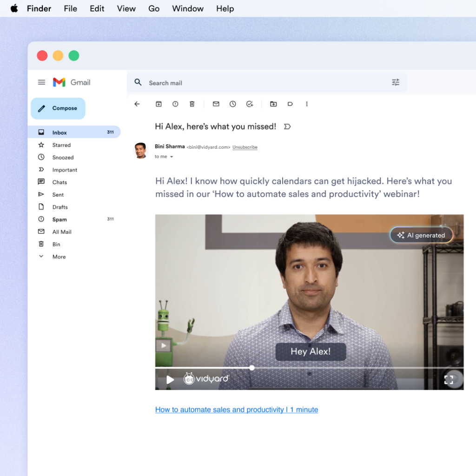
Task: Click the Vidyard logo in player
Action: [x=206, y=378]
